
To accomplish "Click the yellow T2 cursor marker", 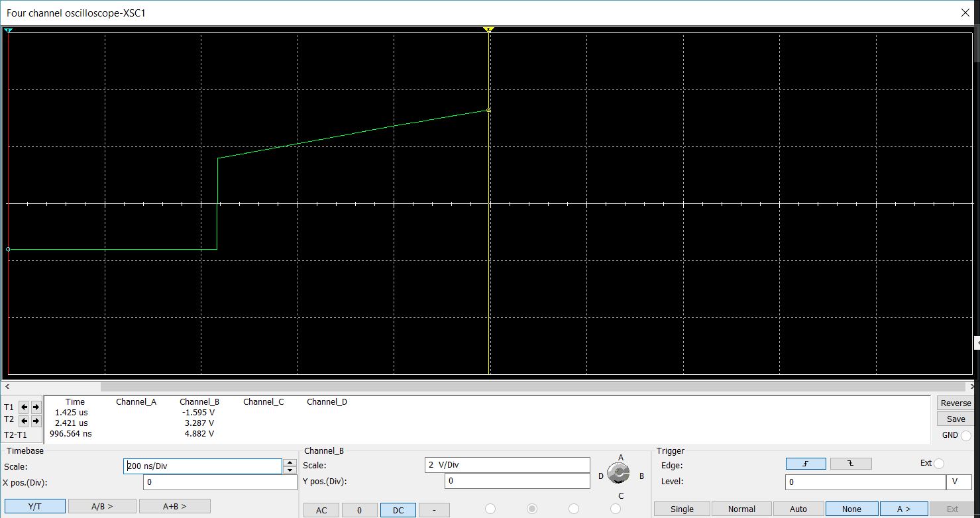I will click(x=488, y=30).
